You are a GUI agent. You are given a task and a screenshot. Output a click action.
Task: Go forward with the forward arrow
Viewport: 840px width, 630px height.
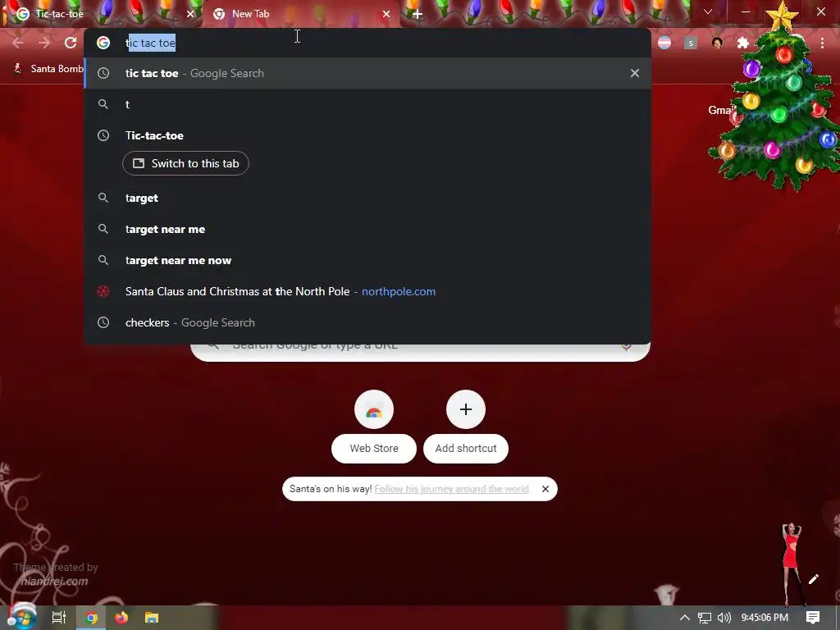pos(44,43)
